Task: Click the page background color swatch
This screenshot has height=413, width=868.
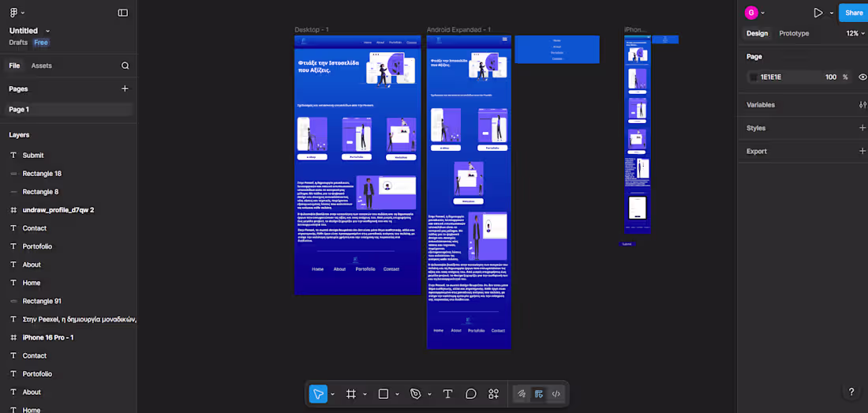Action: pyautogui.click(x=754, y=77)
